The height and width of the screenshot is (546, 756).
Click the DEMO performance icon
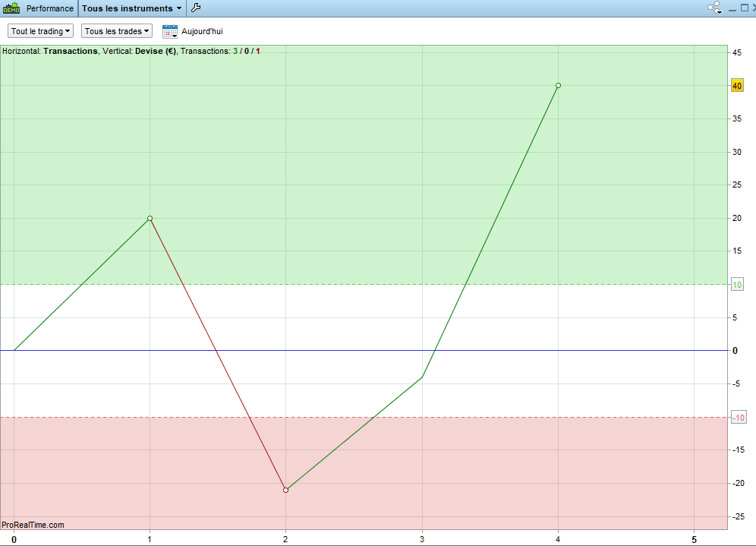(x=11, y=8)
